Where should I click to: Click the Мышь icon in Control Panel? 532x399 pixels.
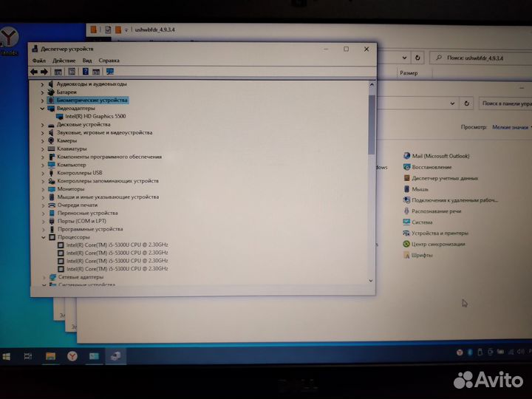click(407, 189)
